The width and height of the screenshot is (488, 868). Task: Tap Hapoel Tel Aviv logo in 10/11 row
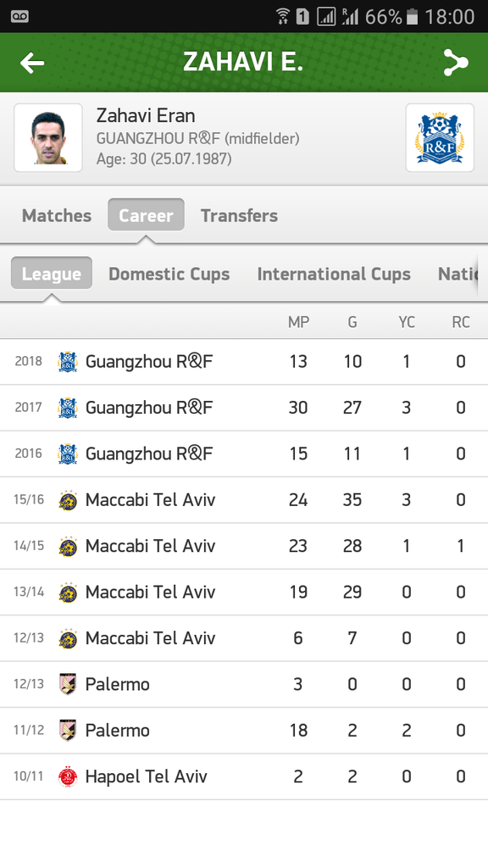[x=68, y=776]
